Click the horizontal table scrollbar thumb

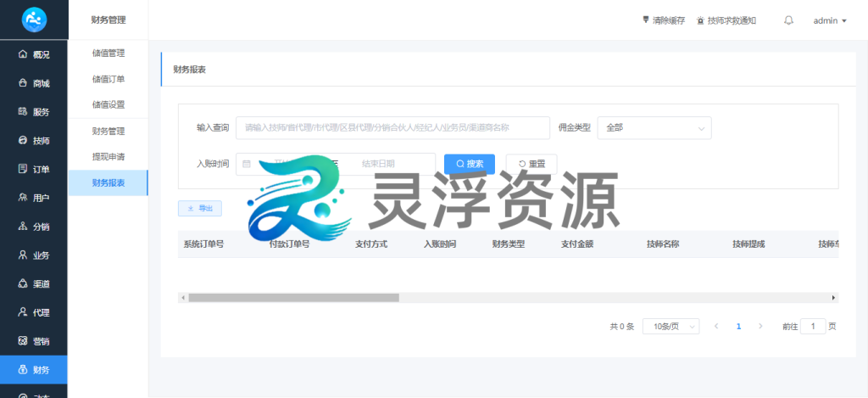pyautogui.click(x=293, y=298)
